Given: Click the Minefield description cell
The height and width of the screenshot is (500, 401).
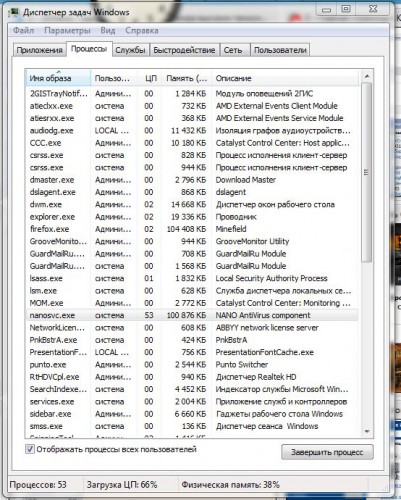Looking at the screenshot, I should pyautogui.click(x=231, y=229).
